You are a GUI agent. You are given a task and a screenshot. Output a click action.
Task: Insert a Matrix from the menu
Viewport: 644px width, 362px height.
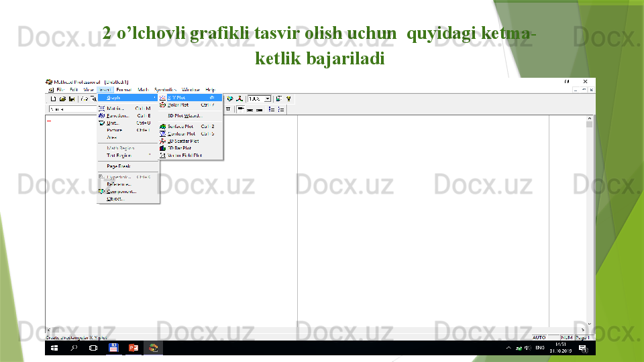coord(115,108)
